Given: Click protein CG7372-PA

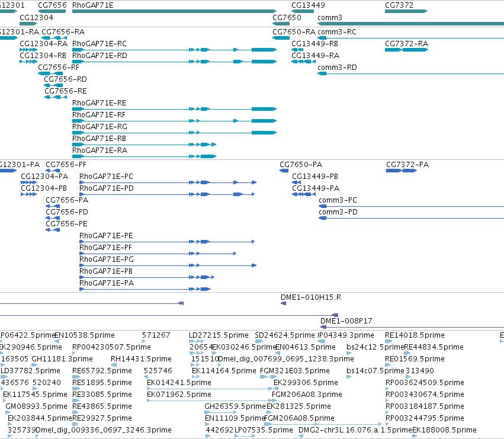Looking at the screenshot, I should (402, 171).
